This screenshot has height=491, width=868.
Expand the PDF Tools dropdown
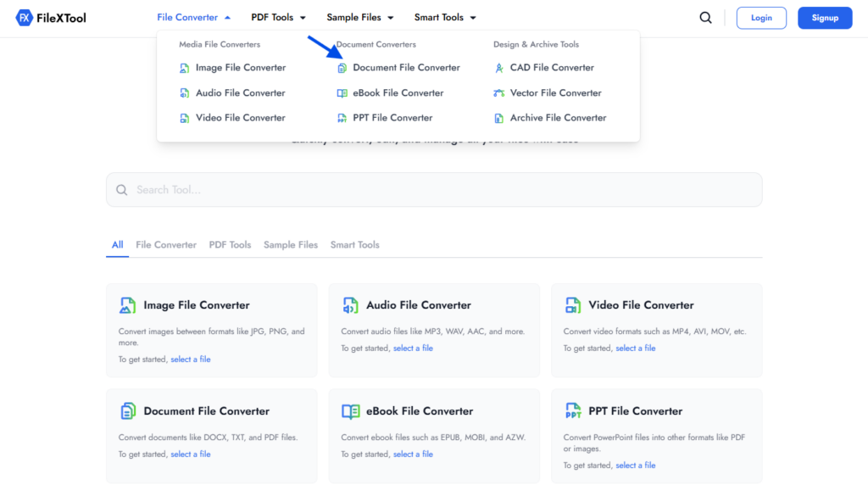click(x=278, y=16)
